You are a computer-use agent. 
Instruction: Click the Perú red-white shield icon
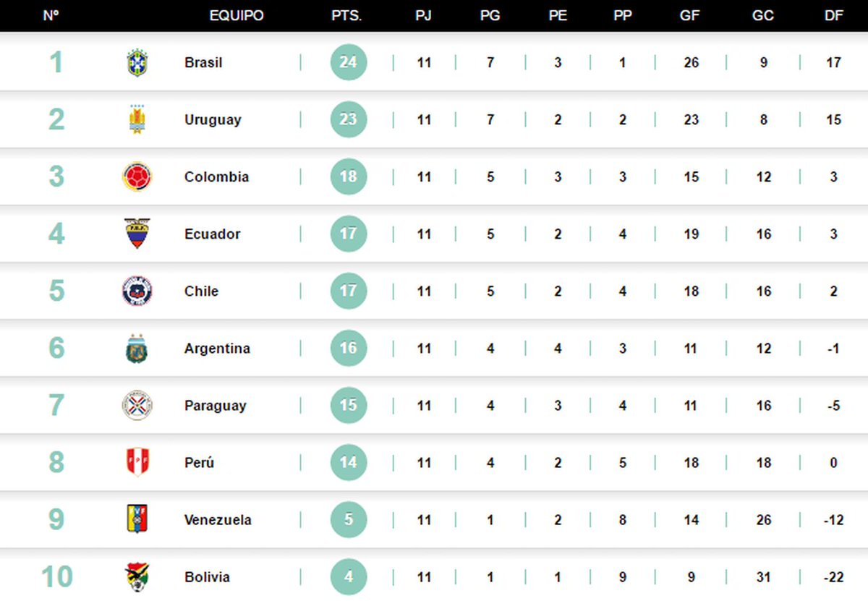click(137, 462)
